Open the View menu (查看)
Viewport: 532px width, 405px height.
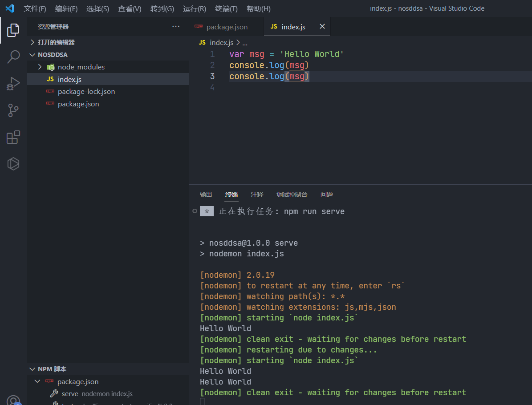pyautogui.click(x=130, y=8)
